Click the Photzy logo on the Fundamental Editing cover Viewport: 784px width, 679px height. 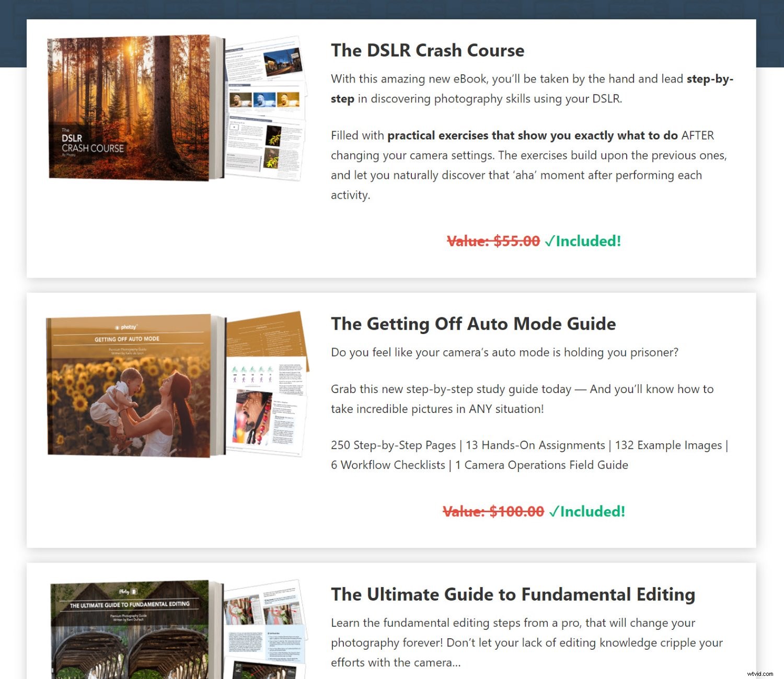point(128,592)
